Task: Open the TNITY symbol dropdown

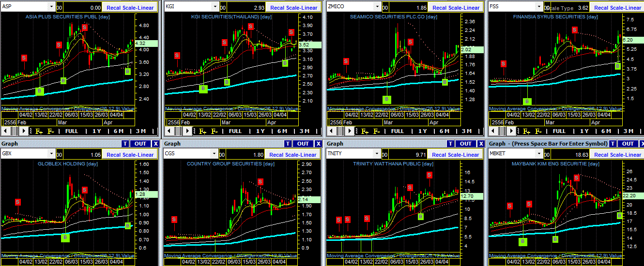Action: coord(376,154)
